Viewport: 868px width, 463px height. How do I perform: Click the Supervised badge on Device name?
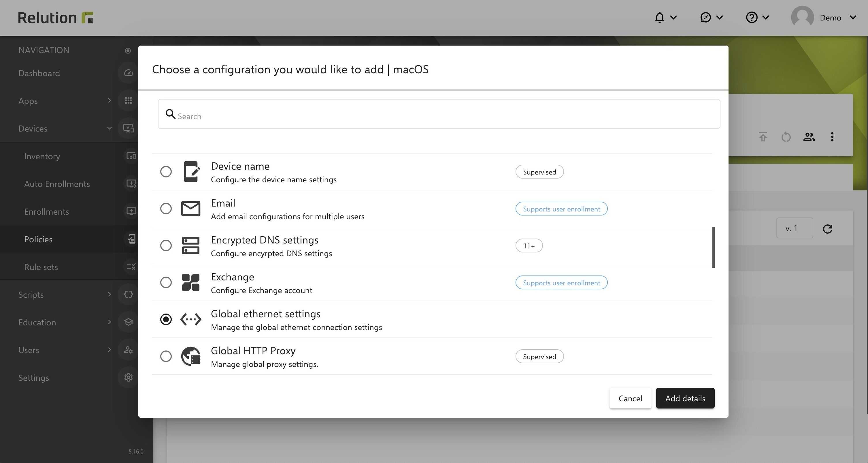(539, 172)
